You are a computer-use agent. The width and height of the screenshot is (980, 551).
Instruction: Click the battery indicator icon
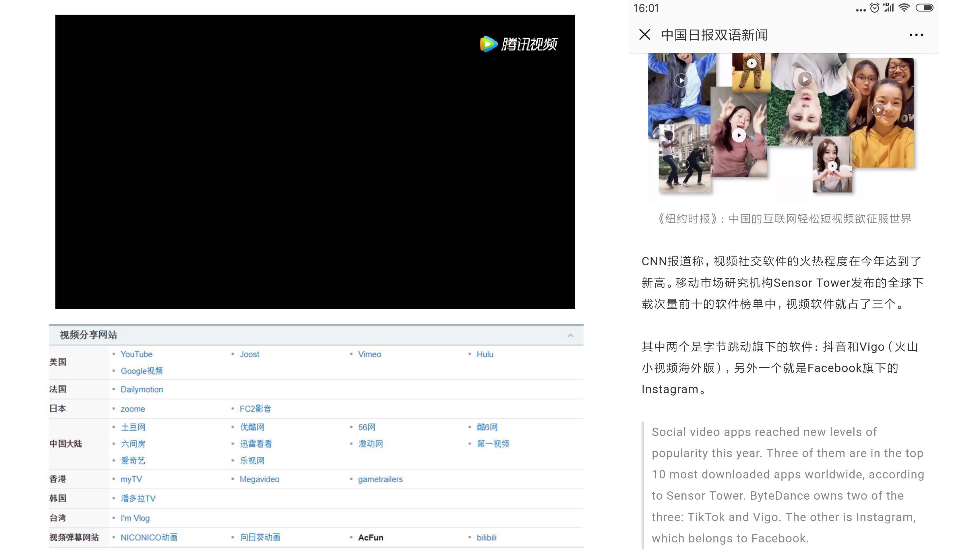(x=924, y=8)
